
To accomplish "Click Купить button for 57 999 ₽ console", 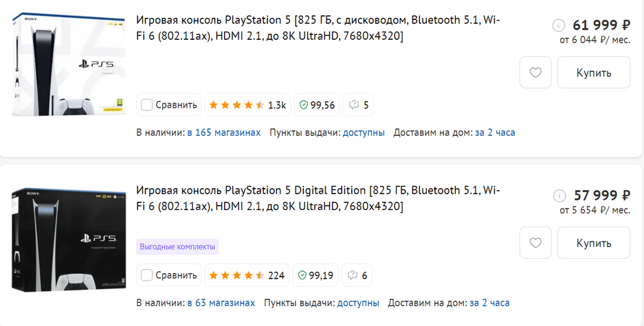I will [x=593, y=243].
